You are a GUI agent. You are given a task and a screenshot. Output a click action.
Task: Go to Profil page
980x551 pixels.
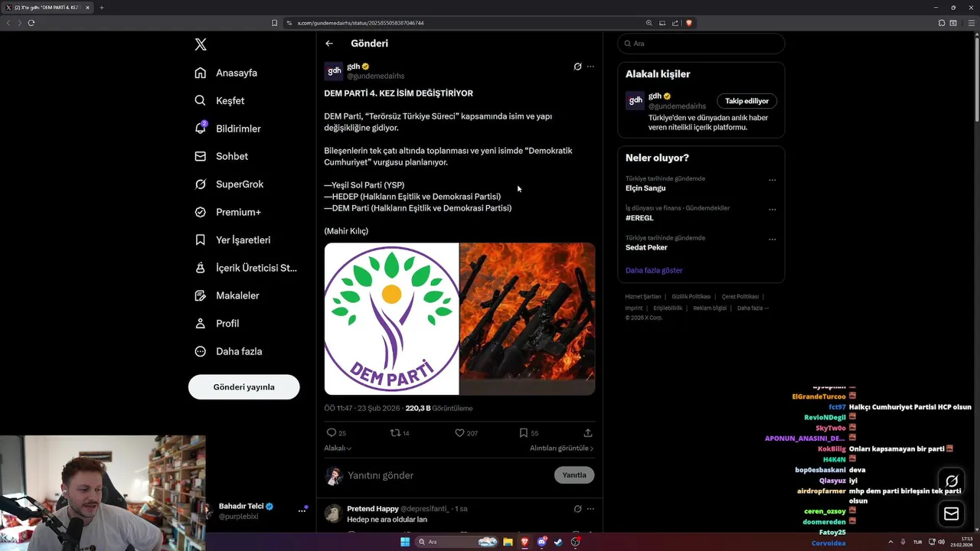click(x=217, y=323)
